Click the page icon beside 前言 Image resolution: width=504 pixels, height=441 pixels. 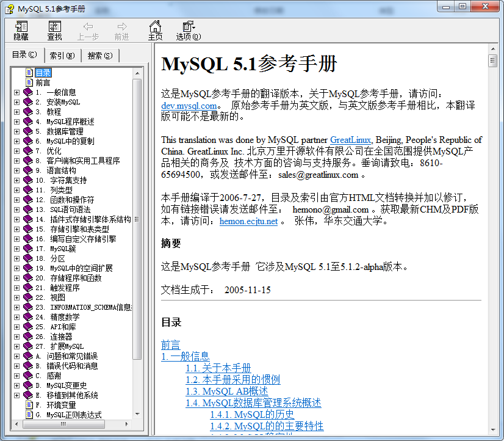pos(29,82)
